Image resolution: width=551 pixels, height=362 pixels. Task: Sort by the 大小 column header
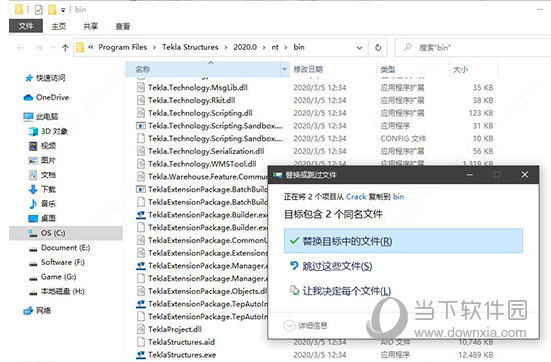tap(461, 70)
